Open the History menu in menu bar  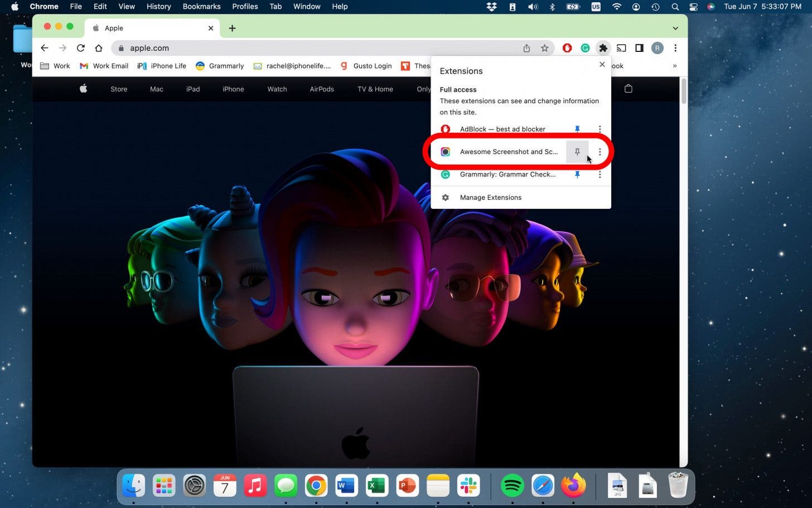click(x=158, y=7)
